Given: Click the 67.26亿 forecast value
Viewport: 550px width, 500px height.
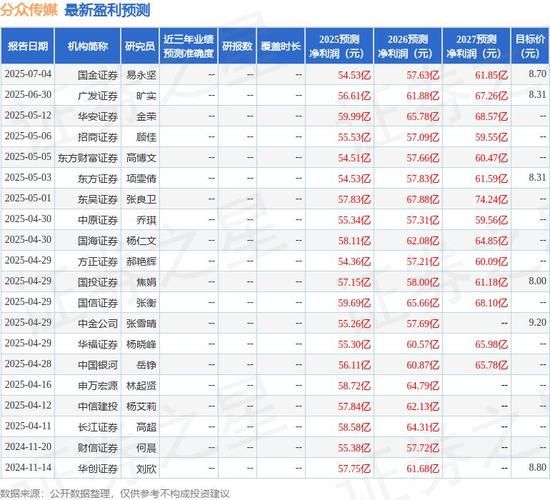Looking at the screenshot, I should pyautogui.click(x=491, y=96).
